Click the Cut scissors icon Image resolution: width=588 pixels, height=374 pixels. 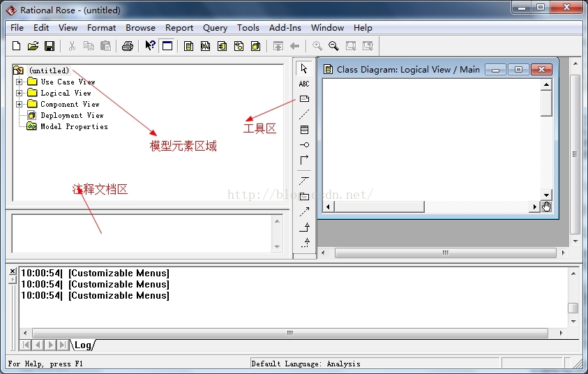coord(72,46)
